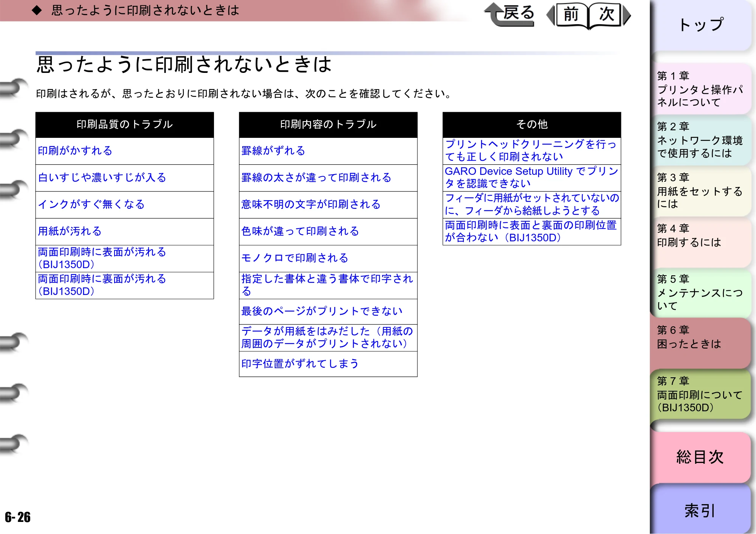Open 第2章 ネットワーク環境で使用するには tab
756x534 pixels.
702,140
